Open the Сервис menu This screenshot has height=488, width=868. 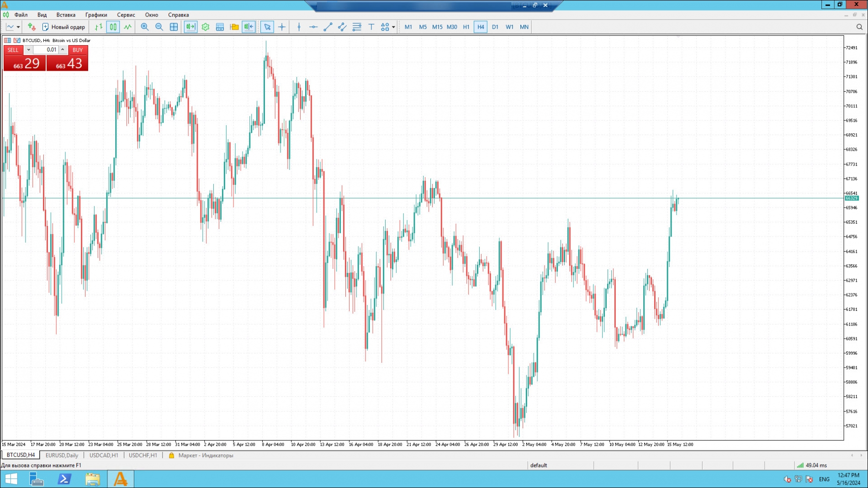(x=126, y=15)
